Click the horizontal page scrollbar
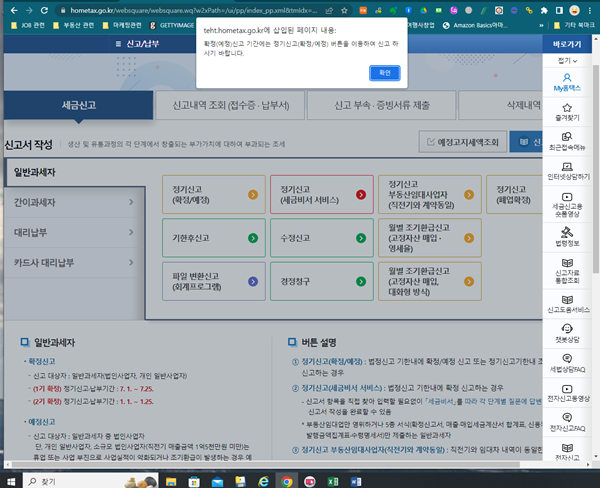The height and width of the screenshot is (489, 601). click(265, 464)
